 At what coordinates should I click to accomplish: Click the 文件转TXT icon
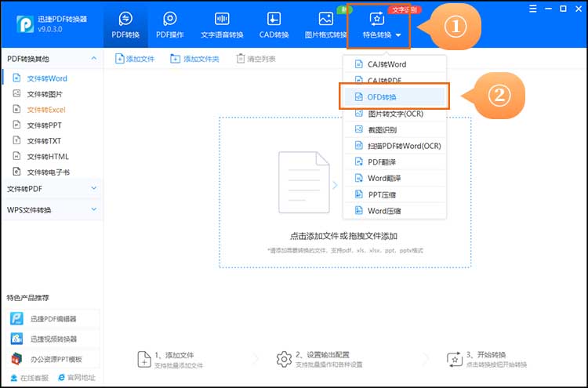click(16, 140)
